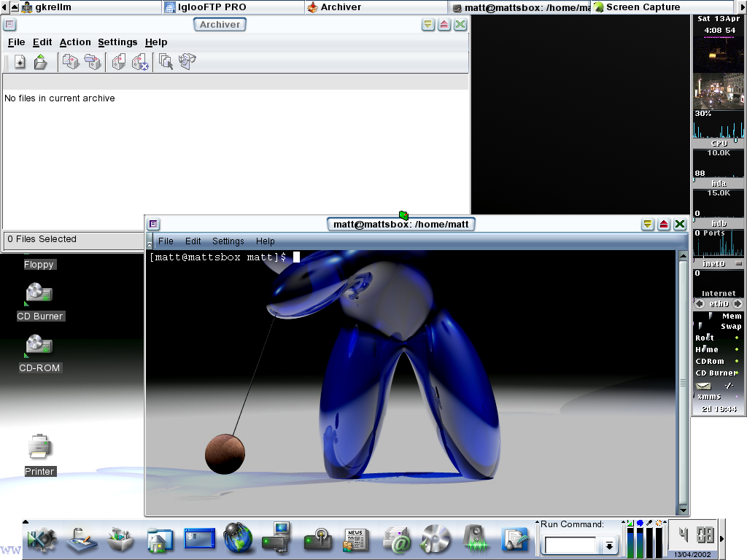The width and height of the screenshot is (747, 560).
Task: Click the panel hide arrow at right end
Action: point(721,539)
